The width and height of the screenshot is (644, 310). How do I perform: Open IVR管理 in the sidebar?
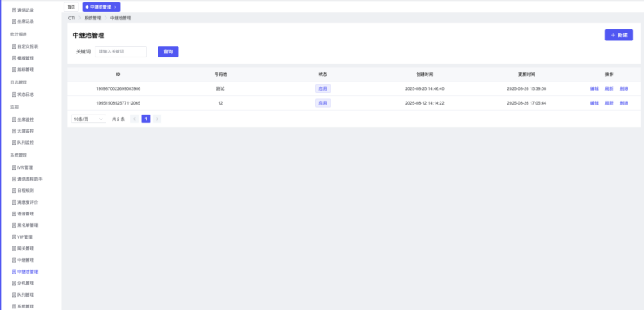tap(25, 167)
